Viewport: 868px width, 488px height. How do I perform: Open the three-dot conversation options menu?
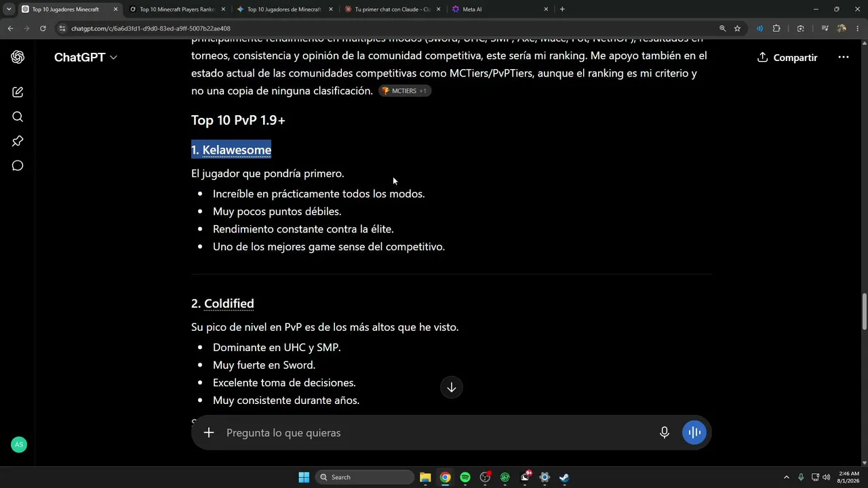[x=843, y=58]
